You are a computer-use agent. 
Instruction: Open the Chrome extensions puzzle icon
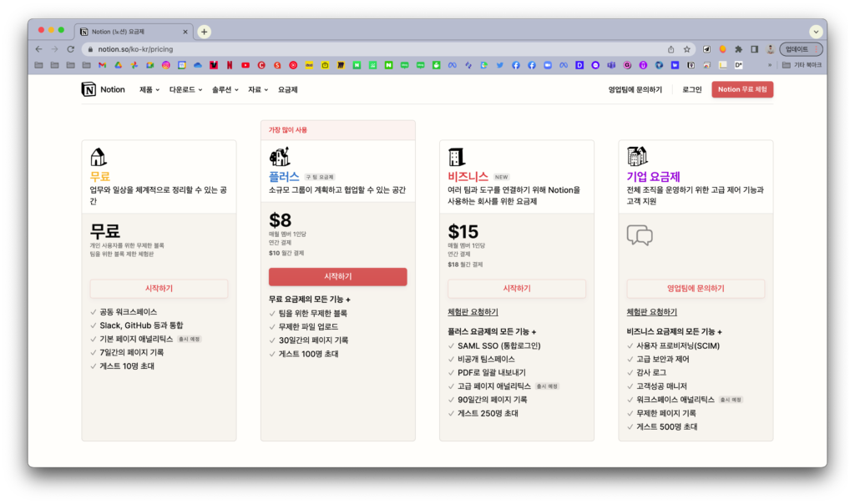pyautogui.click(x=738, y=49)
